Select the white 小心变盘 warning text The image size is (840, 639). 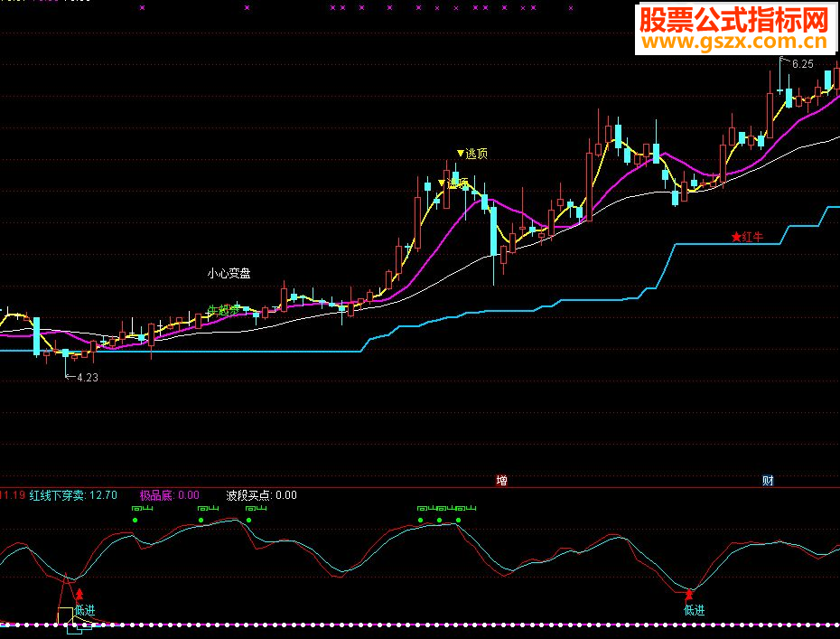point(229,273)
